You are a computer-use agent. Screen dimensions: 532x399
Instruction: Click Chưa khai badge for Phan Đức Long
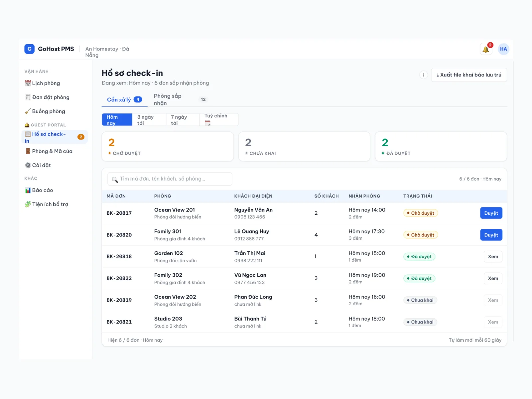point(420,300)
